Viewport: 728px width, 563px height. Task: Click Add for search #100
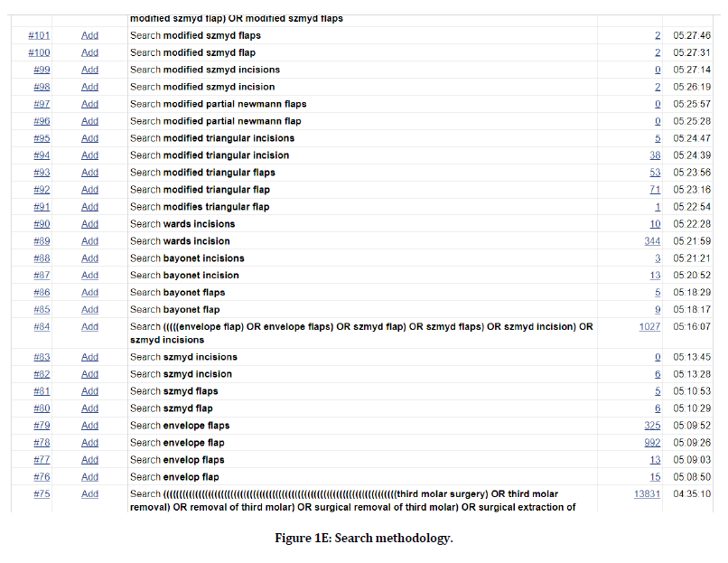tap(89, 52)
